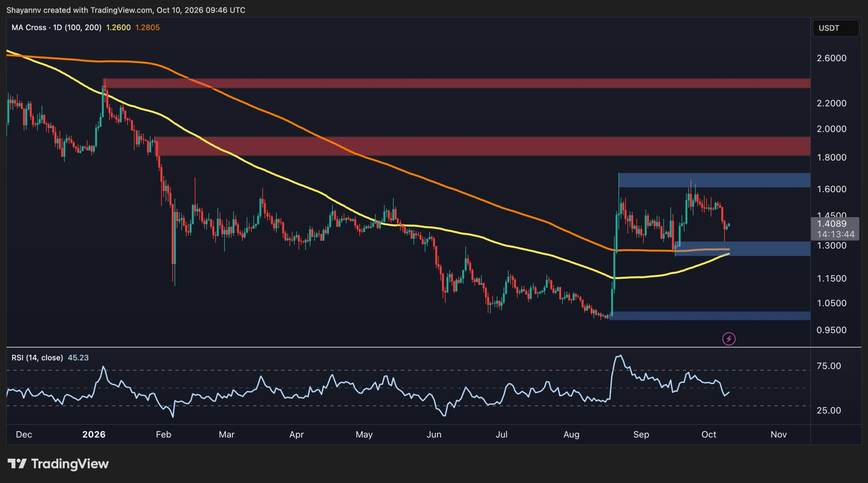Viewport: 868px width, 483px height.
Task: Click the 200 MA value 1.2805
Action: (x=147, y=27)
